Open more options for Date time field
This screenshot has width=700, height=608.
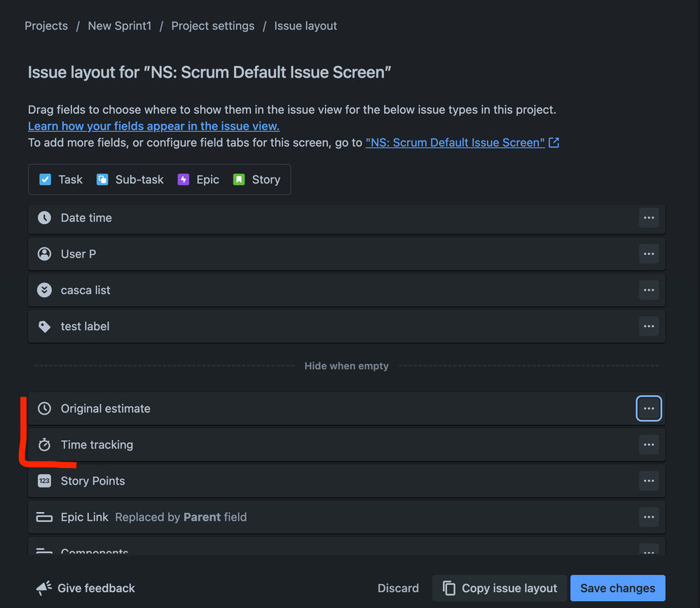pos(649,218)
